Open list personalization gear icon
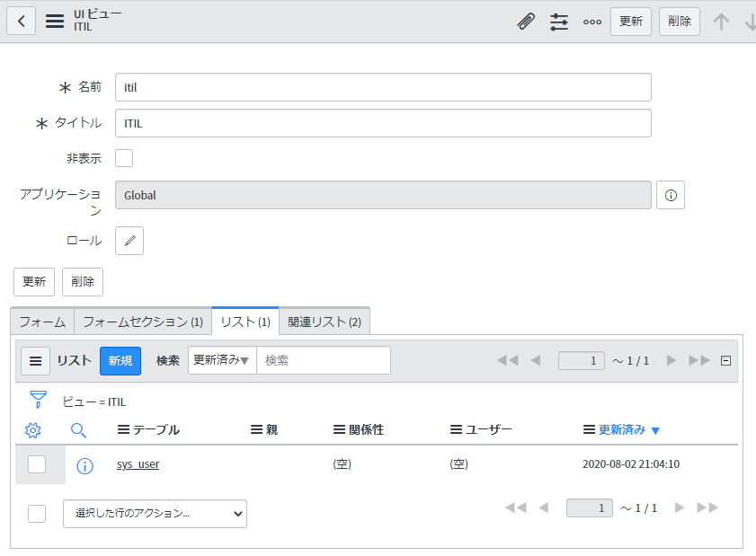Viewport: 756px width, 556px height. click(x=32, y=429)
